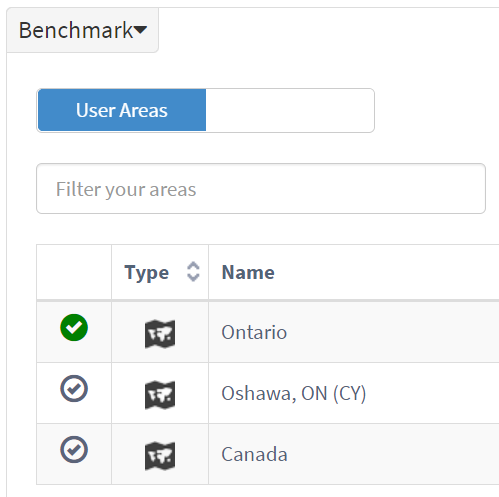Click the up arrow of the Type sort icon
Image resolution: width=499 pixels, height=497 pixels.
(x=193, y=266)
